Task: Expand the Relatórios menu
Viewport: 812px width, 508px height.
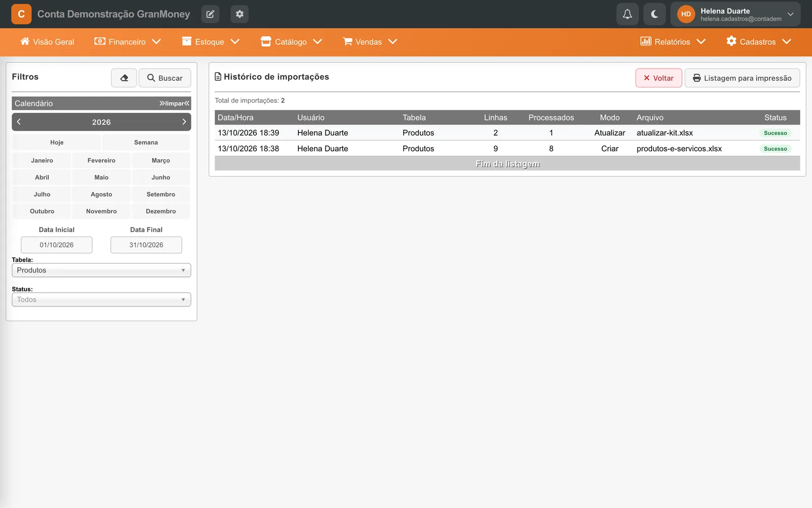Action: tap(673, 42)
